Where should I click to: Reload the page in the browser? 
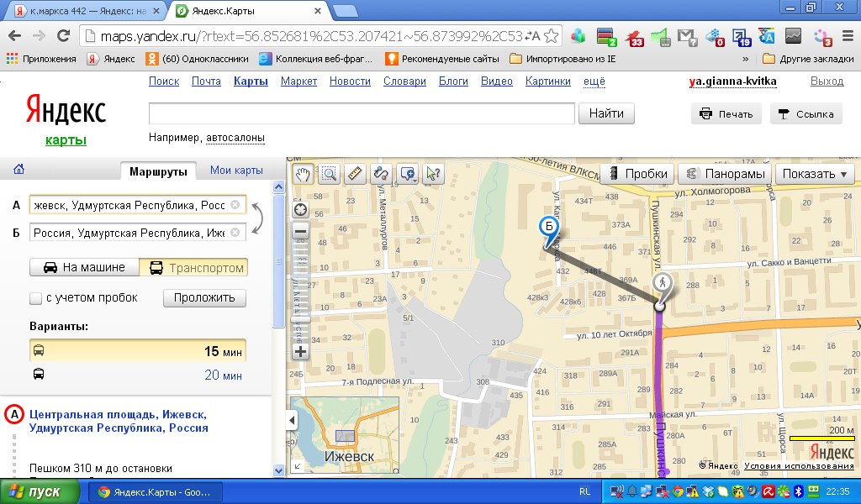point(64,36)
